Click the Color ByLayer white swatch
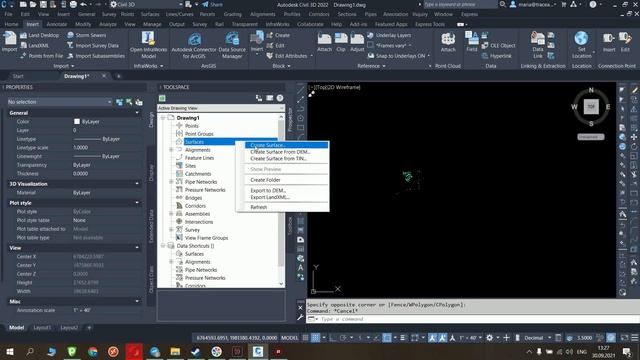 [77, 122]
